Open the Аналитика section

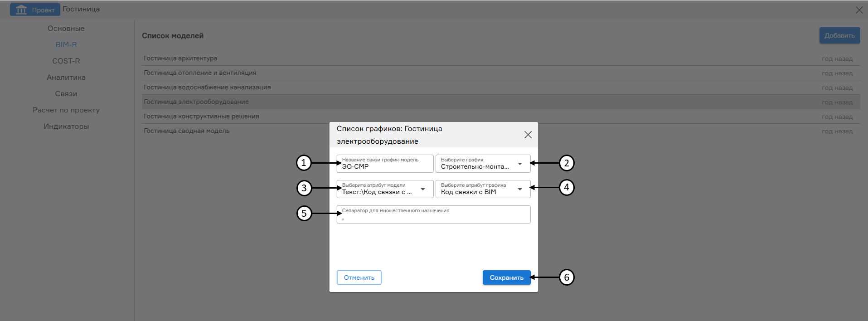tap(66, 78)
